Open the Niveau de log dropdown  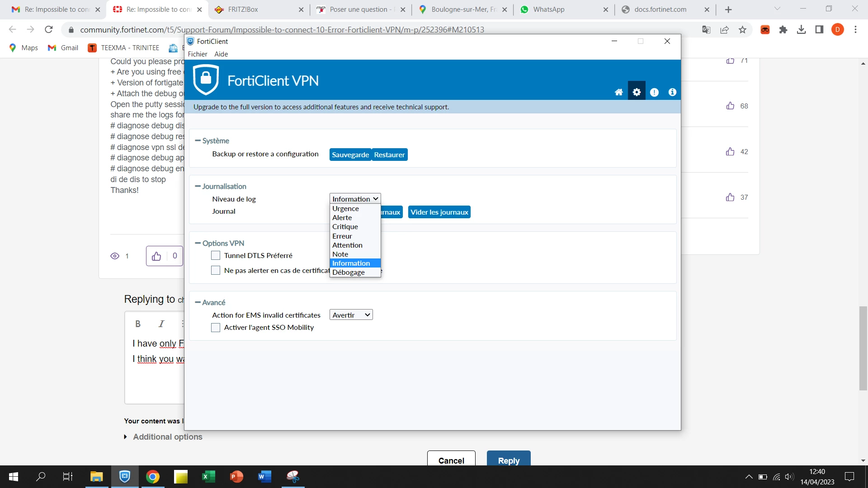(355, 199)
